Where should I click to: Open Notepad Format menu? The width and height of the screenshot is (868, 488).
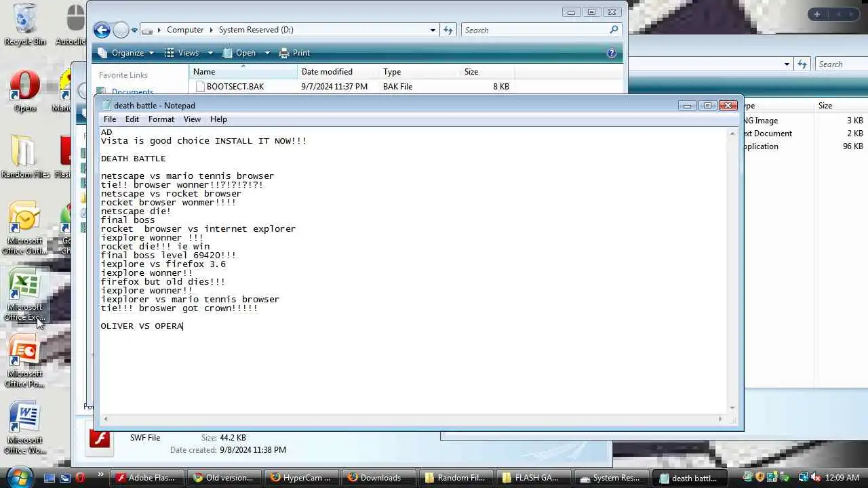point(161,119)
